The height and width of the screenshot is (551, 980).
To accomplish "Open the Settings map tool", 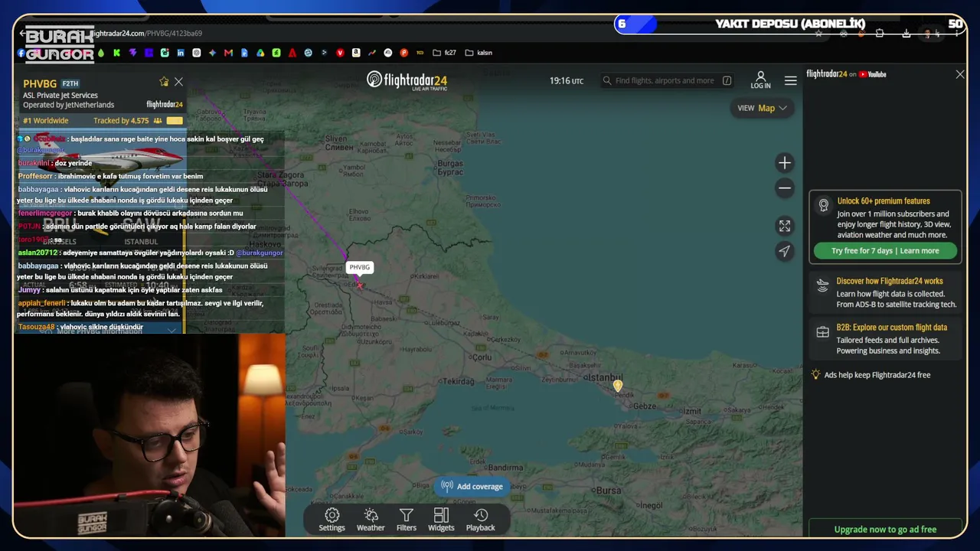I will pyautogui.click(x=332, y=520).
